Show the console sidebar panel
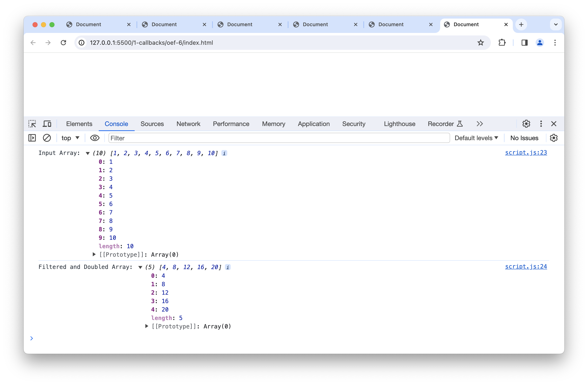The width and height of the screenshot is (588, 385). [32, 138]
